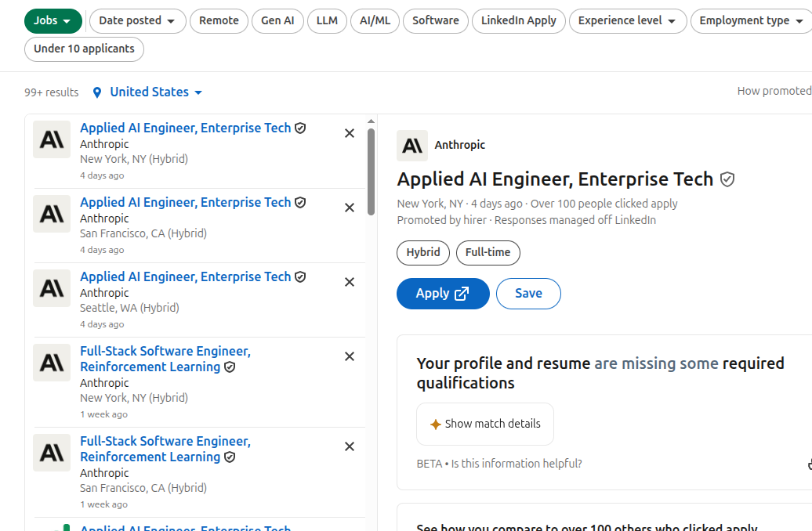Toggle Under 10 applicants filter
Screen dimensions: 812x531
pos(84,49)
